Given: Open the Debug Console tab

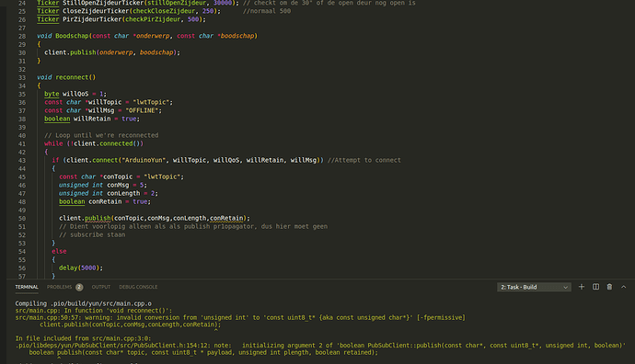Looking at the screenshot, I should point(138,287).
